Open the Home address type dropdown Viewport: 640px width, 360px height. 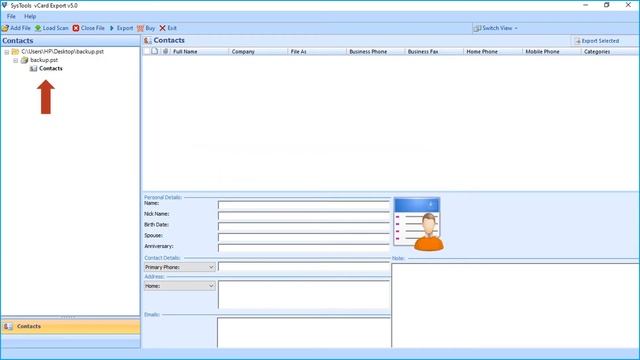(180, 286)
